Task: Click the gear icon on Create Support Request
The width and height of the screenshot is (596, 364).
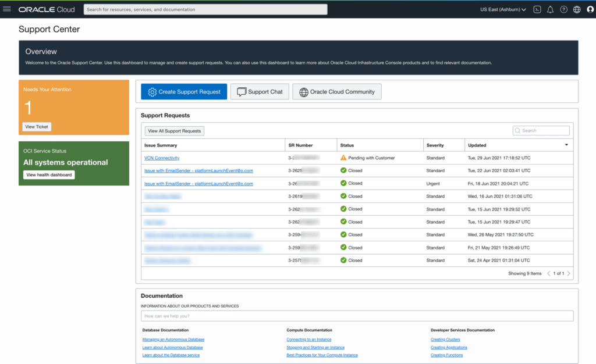Action: 152,91
